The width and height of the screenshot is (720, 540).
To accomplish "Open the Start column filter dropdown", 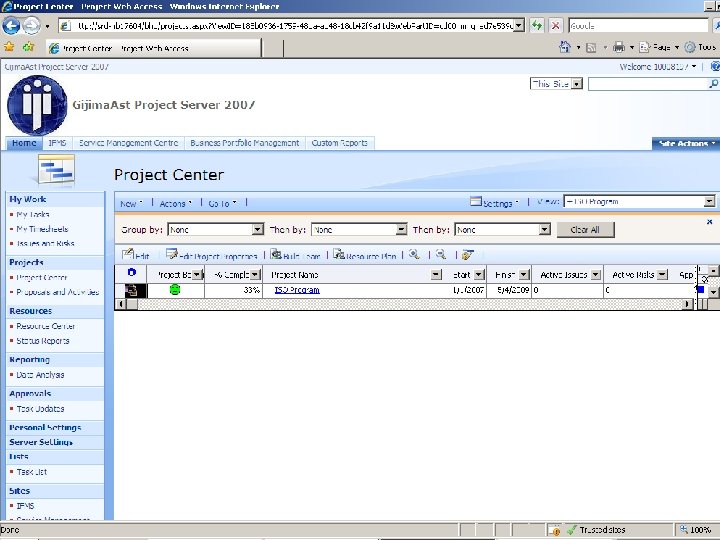I will 479,275.
